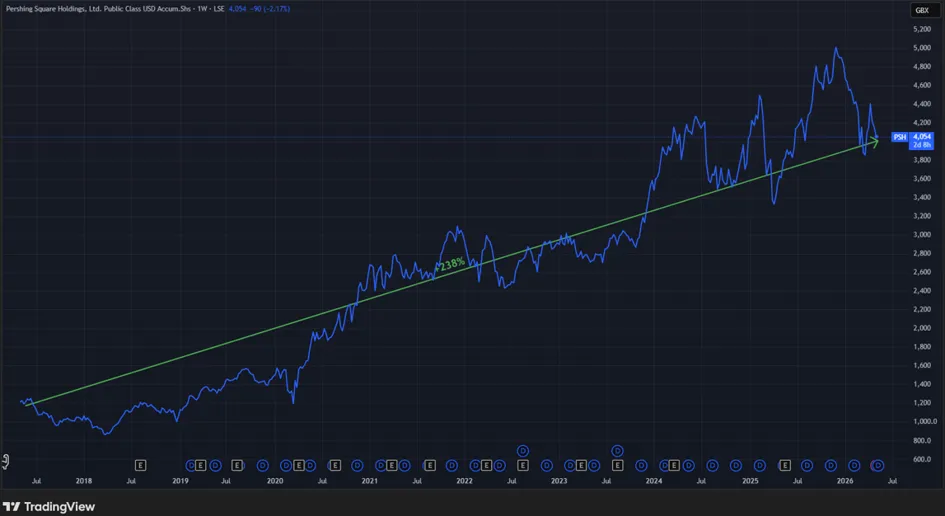Open the TradingView logo link
The width and height of the screenshot is (945, 516).
(x=49, y=506)
